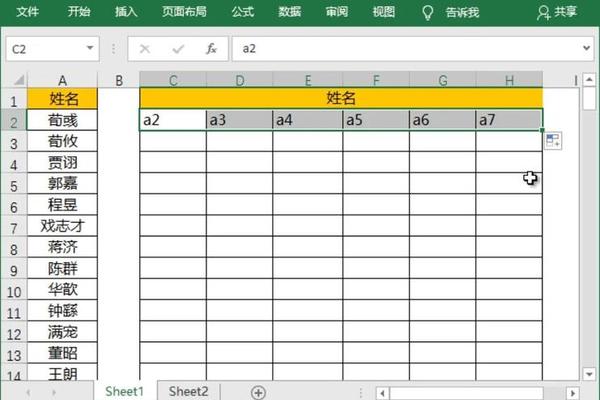This screenshot has height=400, width=600.
Task: Select column D header
Action: tap(240, 80)
